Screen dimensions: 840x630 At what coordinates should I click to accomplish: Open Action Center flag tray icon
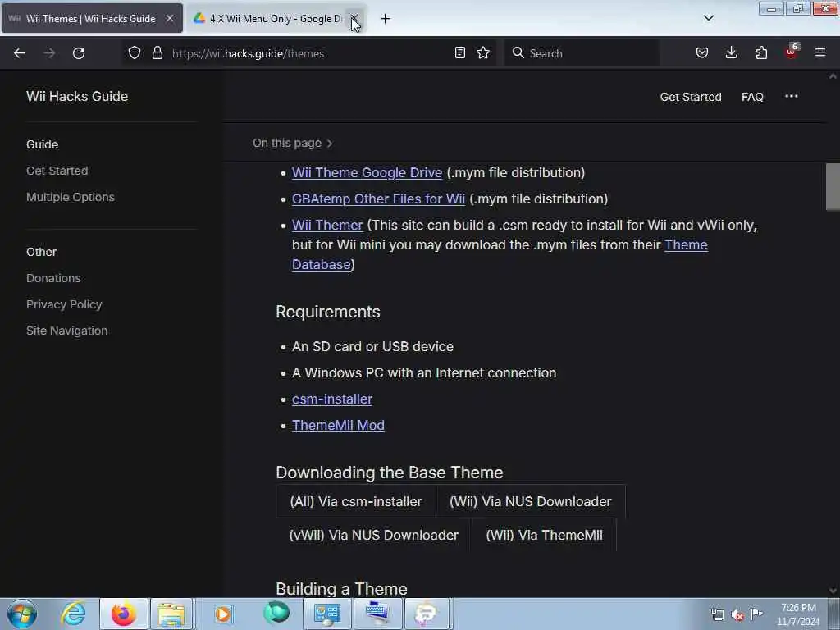[757, 614]
